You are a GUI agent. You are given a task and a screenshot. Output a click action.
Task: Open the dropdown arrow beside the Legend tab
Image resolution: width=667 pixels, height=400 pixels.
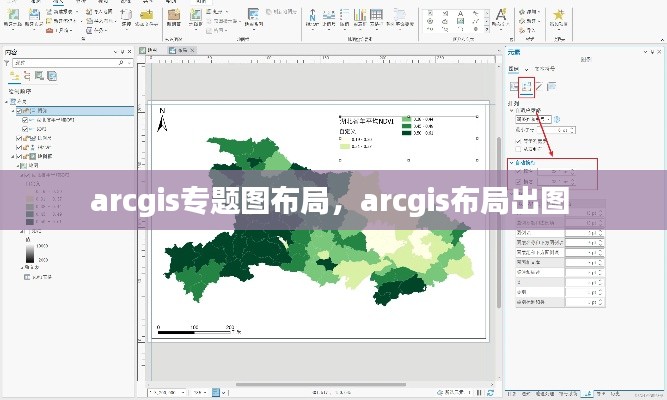(x=527, y=69)
